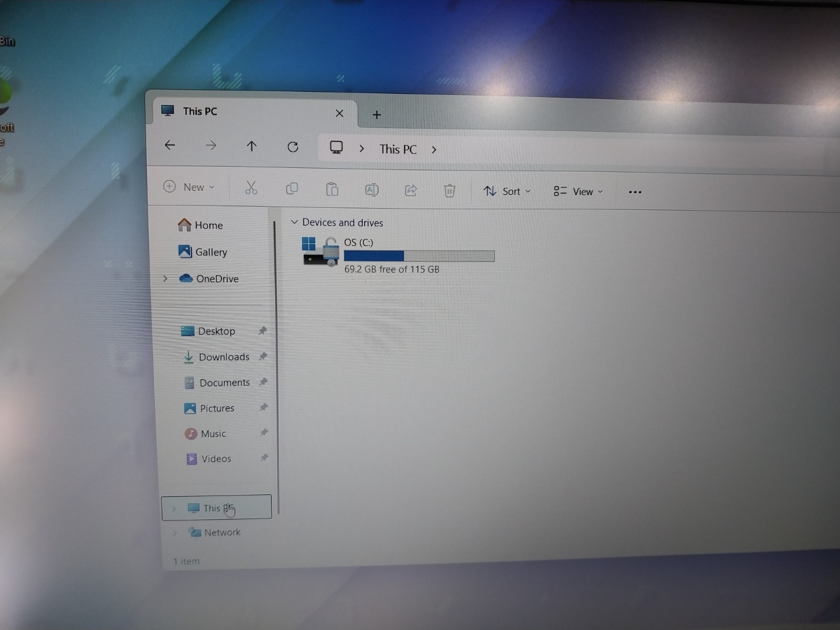Expand the This PC tree node
This screenshot has height=630, width=840.
click(174, 508)
